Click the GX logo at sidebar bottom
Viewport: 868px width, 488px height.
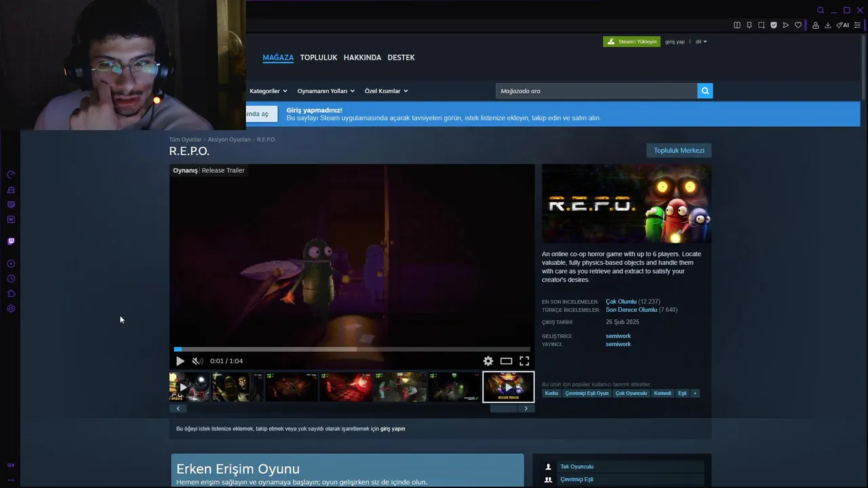[x=11, y=465]
